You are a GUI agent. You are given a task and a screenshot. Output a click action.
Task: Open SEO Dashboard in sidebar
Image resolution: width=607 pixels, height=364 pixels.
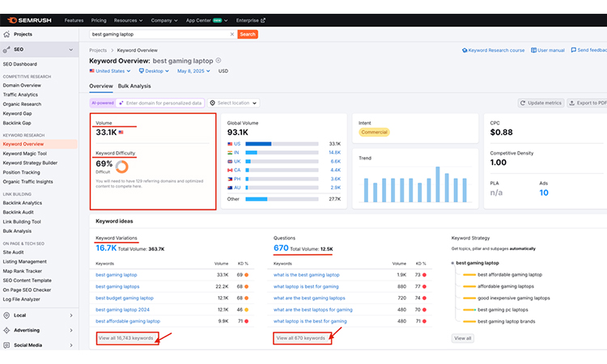19,64
